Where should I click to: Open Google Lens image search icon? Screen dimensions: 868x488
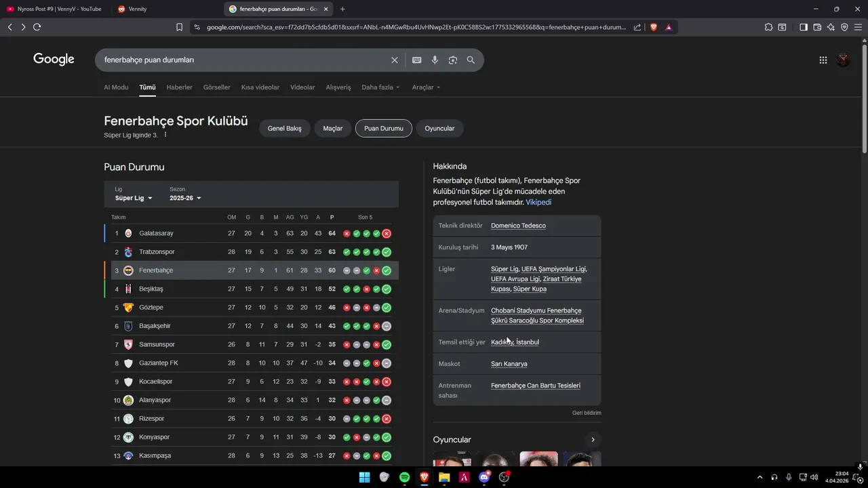point(453,60)
